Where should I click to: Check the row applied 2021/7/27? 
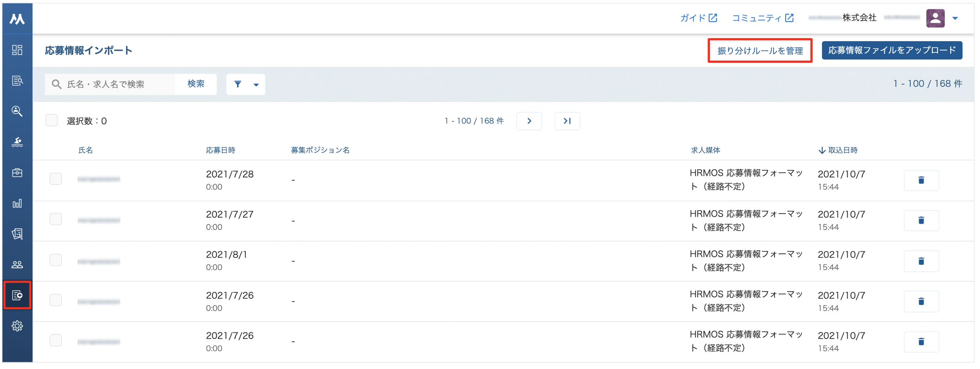(x=56, y=219)
